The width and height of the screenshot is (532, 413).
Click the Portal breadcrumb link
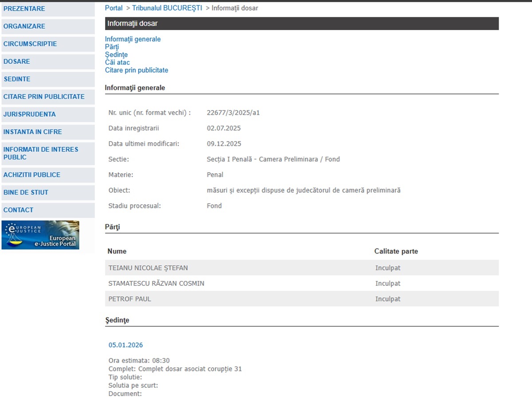(x=113, y=8)
